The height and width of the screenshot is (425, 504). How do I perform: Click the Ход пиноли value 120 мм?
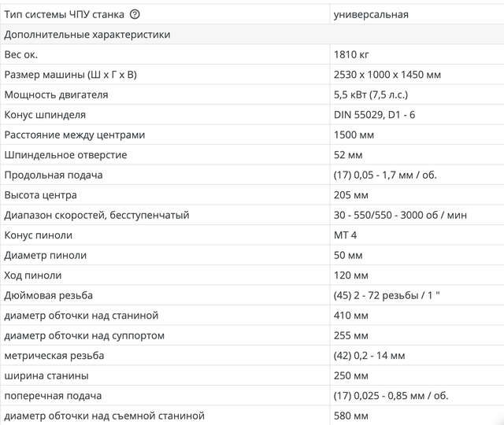351,275
